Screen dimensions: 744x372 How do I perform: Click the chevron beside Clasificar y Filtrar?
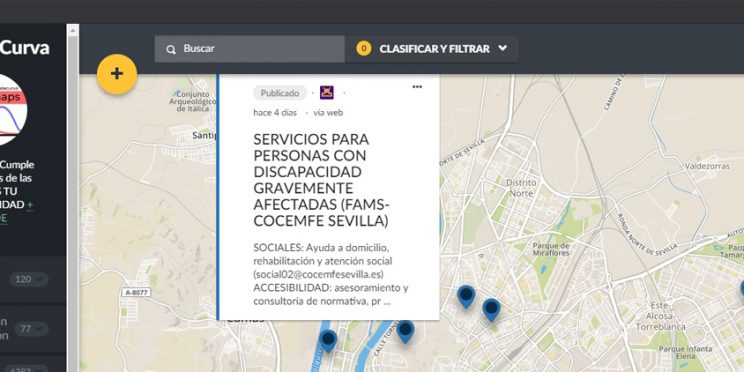(x=503, y=48)
